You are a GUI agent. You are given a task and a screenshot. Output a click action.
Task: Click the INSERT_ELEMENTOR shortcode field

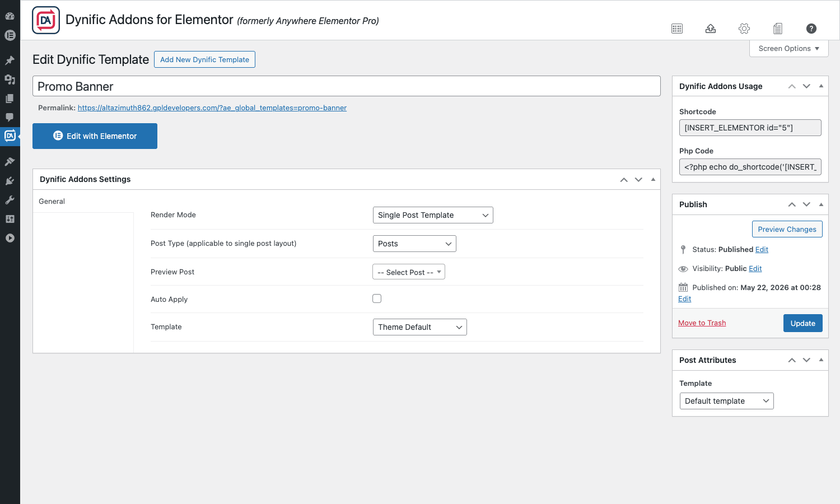coord(750,128)
